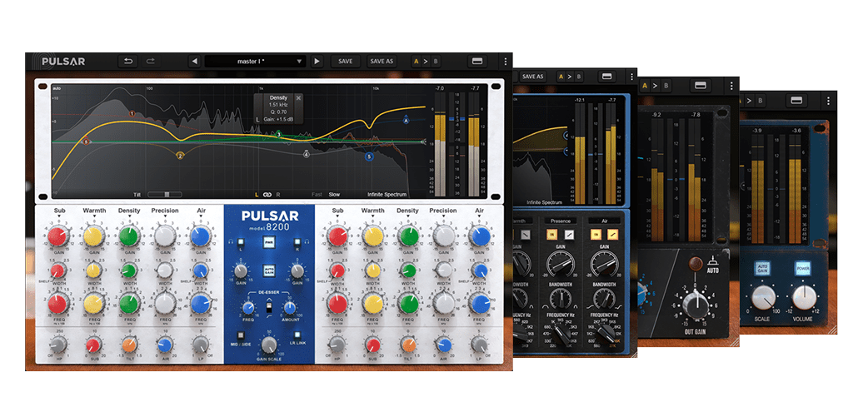This screenshot has width=868, height=417.
Task: Flip the De-Esser mode switch
Action: (269, 307)
